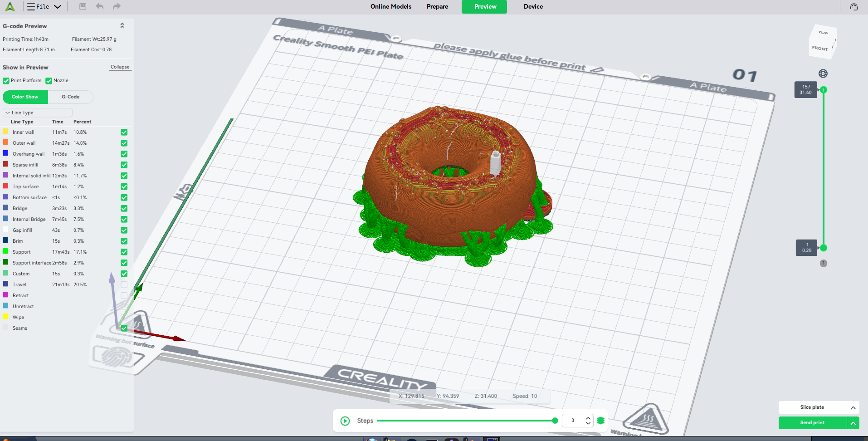Select the Color Show button
This screenshot has width=868, height=441.
[25, 97]
